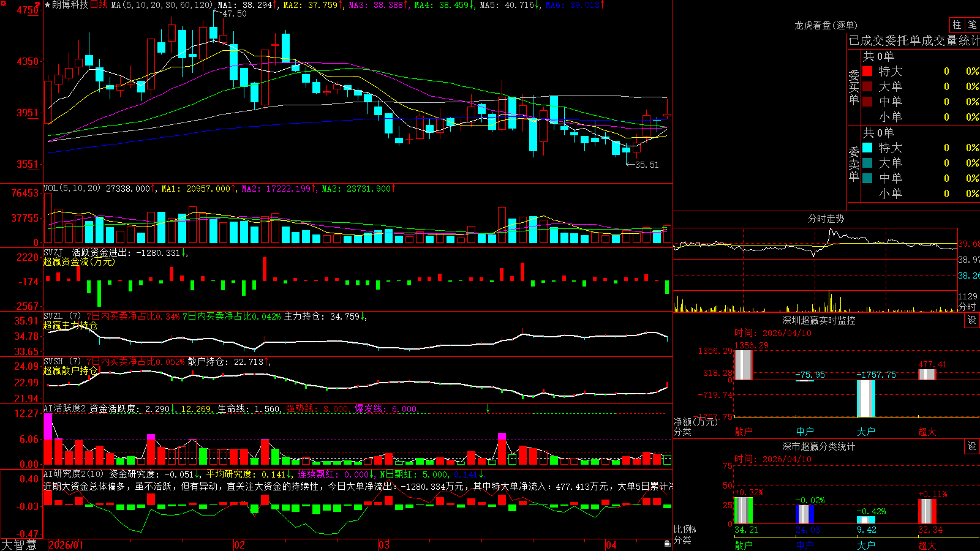This screenshot has height=551, width=980.
Task: Click the 04 month marker on the time axis
Action: pyautogui.click(x=611, y=545)
